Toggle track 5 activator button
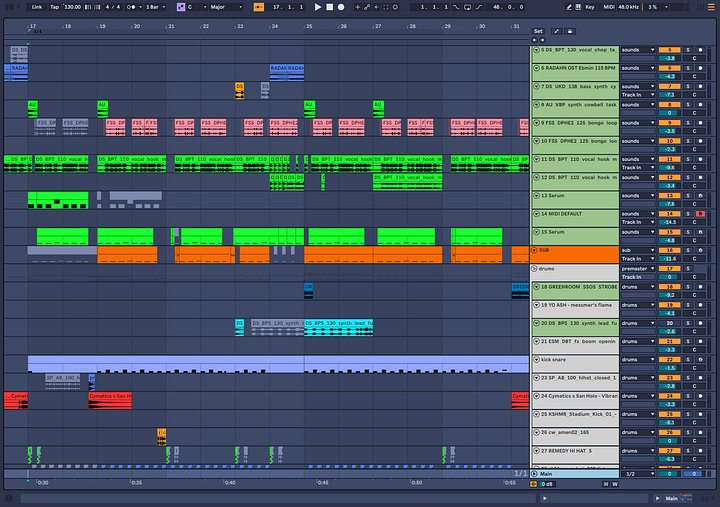This screenshot has height=507, width=720. (x=669, y=50)
